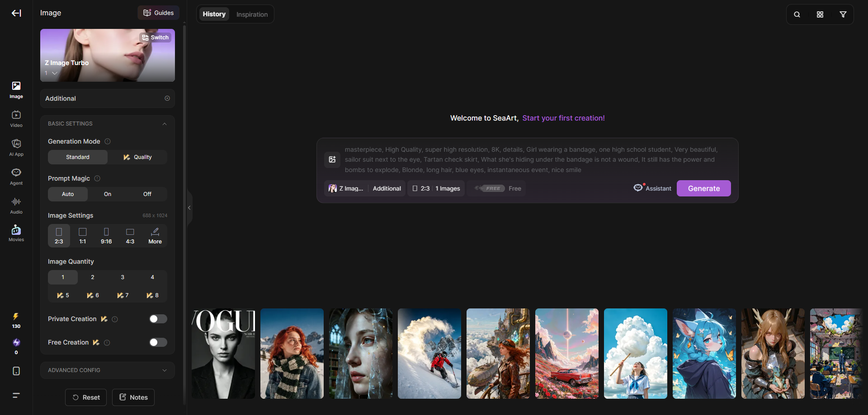868x415 pixels.
Task: Open the AI App sidebar icon
Action: pos(16,148)
